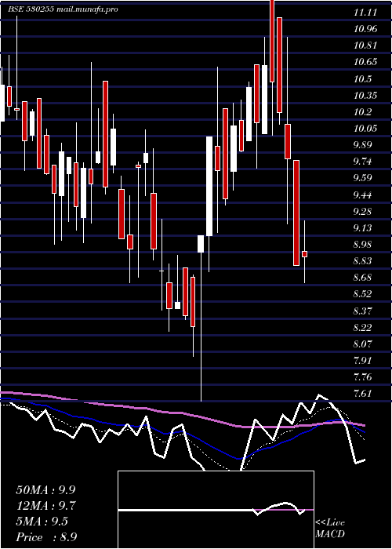Pick the 8.98 price axis value
Image resolution: width=392 pixels, height=549 pixels.
click(x=363, y=245)
